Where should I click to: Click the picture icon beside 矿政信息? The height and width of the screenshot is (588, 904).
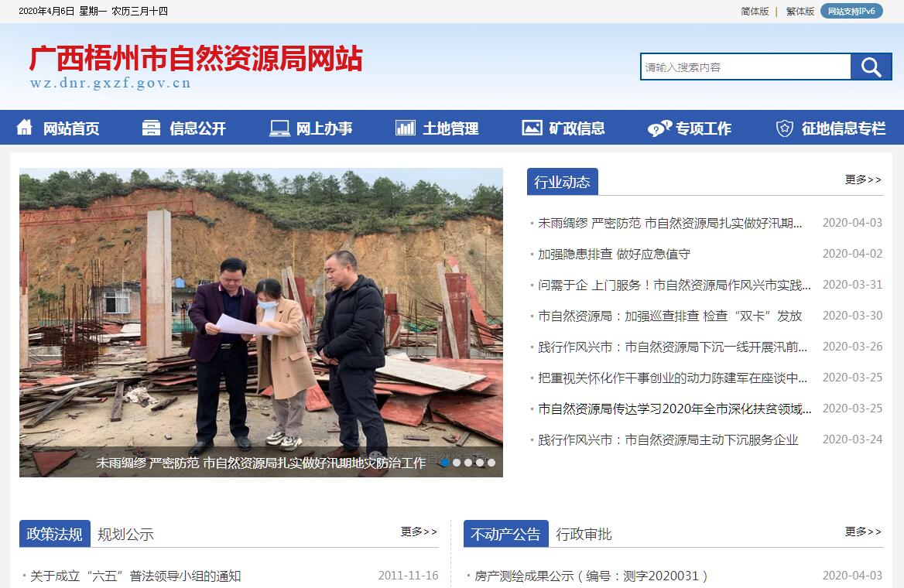532,128
